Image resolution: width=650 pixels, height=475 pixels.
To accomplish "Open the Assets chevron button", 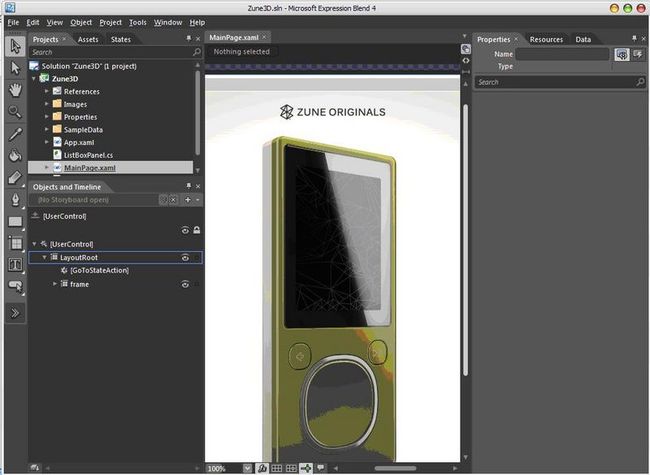I will (15, 313).
